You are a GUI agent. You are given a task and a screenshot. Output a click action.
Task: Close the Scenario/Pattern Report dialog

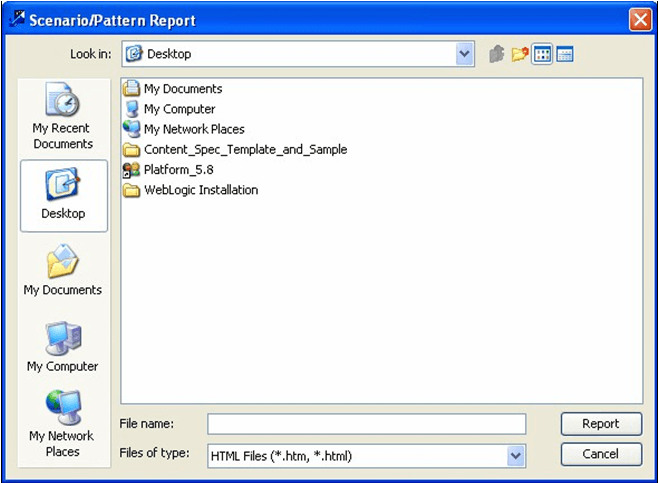[x=640, y=19]
